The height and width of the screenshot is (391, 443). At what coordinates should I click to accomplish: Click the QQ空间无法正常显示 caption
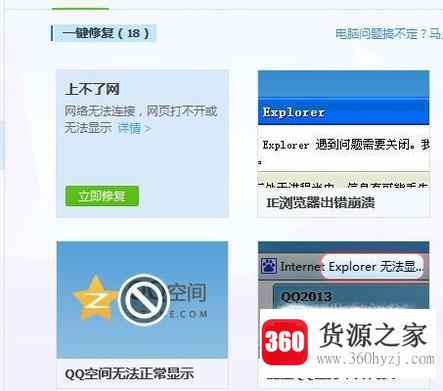[129, 374]
